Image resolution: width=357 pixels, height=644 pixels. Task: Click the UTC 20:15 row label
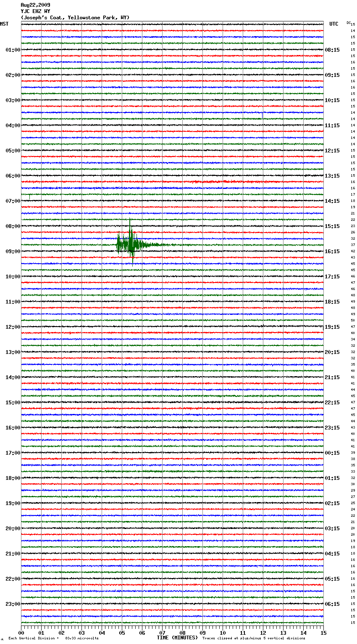coord(332,352)
